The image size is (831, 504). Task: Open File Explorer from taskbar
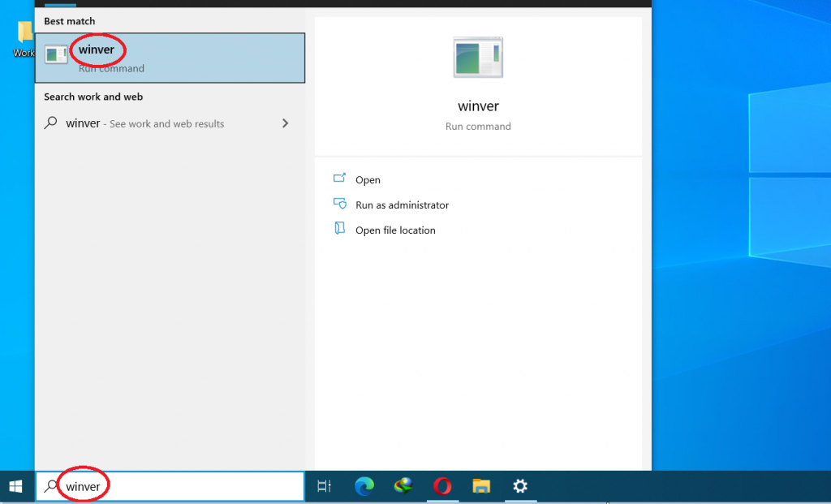(481, 486)
